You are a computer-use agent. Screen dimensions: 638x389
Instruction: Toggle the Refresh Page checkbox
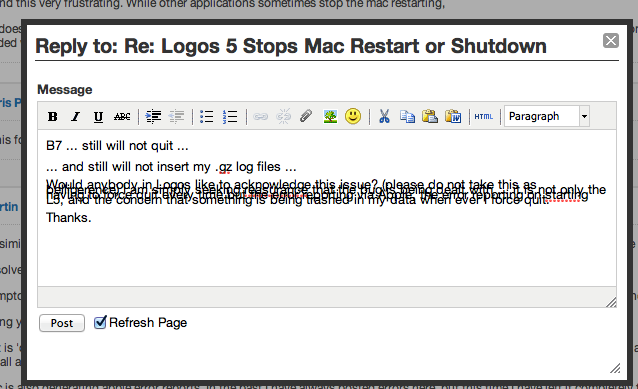click(100, 322)
